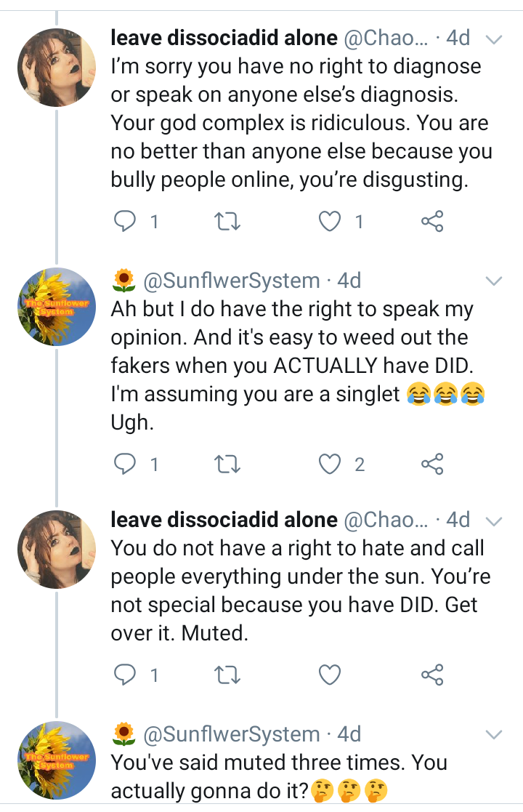Screen dimensions: 523x812
Task: Open the chevron menu on the 'You've said muted' tweet
Action: pos(493,735)
